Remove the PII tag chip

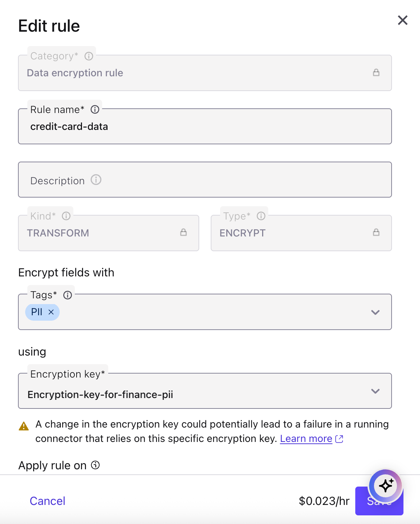click(x=51, y=312)
